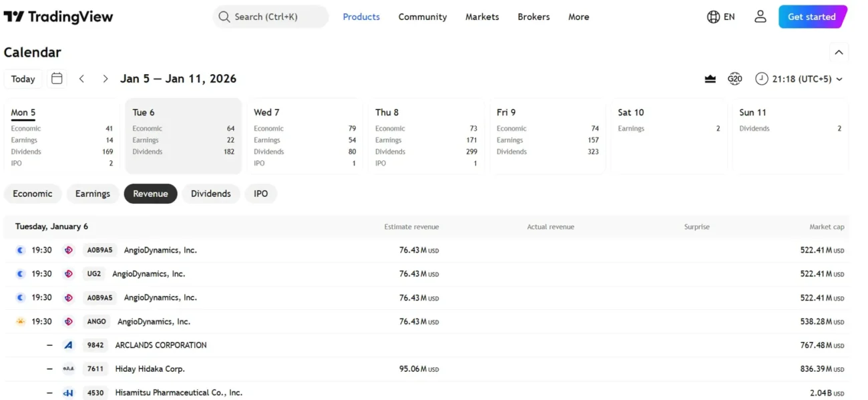Open the Markets menu

pyautogui.click(x=482, y=17)
